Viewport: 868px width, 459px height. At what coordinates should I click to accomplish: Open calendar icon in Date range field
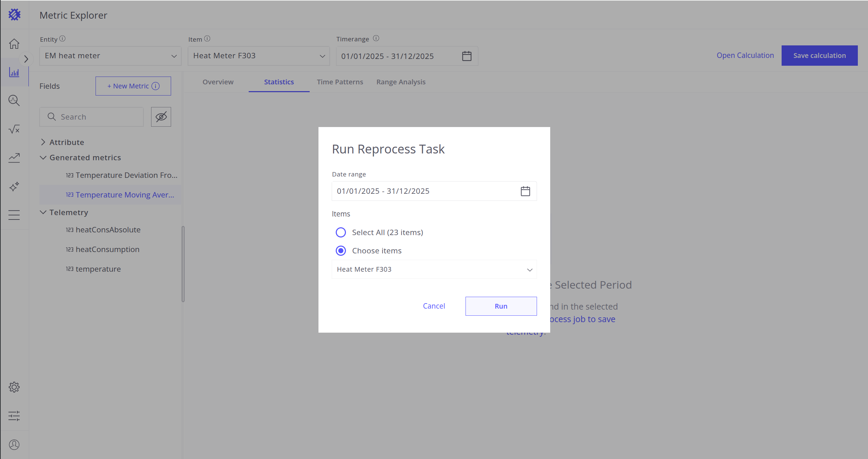pyautogui.click(x=525, y=191)
